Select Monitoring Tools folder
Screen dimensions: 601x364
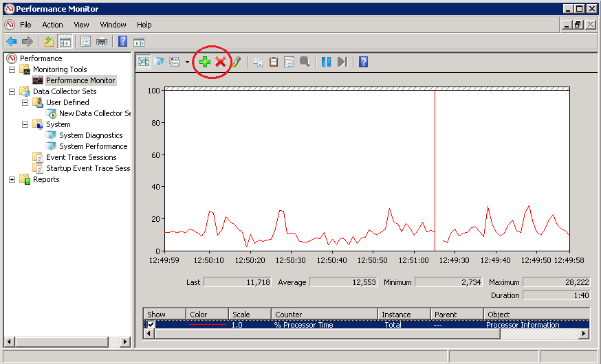point(60,69)
